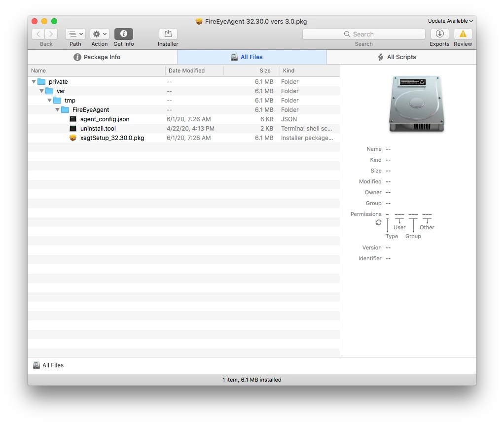Open the Exports button
Screen dimensions: 504x425
(x=440, y=34)
